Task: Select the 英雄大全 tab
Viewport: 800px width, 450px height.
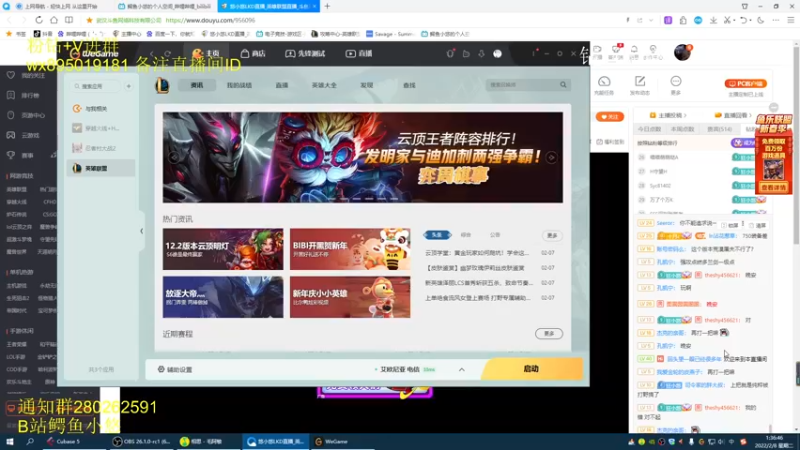Action: coord(324,85)
